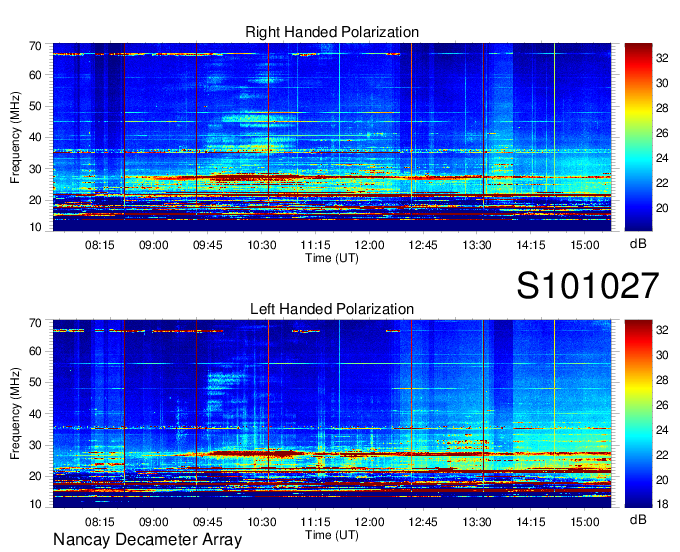
Task: Click the 28 value on bottom colorbar
Action: coord(662,380)
